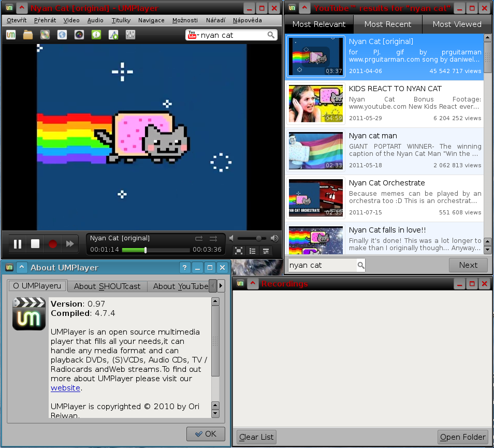Image resolution: width=494 pixels, height=448 pixels.
Task: Select the KIDS REACT TO NYAN CAT thumbnail
Action: 316,104
